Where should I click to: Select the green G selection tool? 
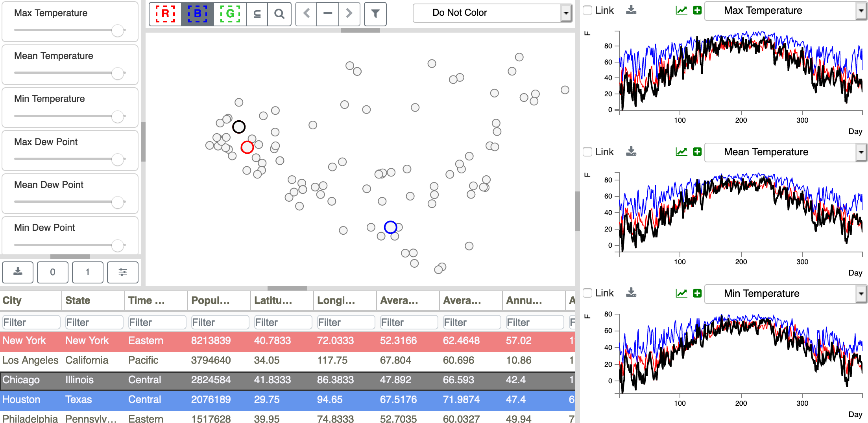[x=230, y=14]
